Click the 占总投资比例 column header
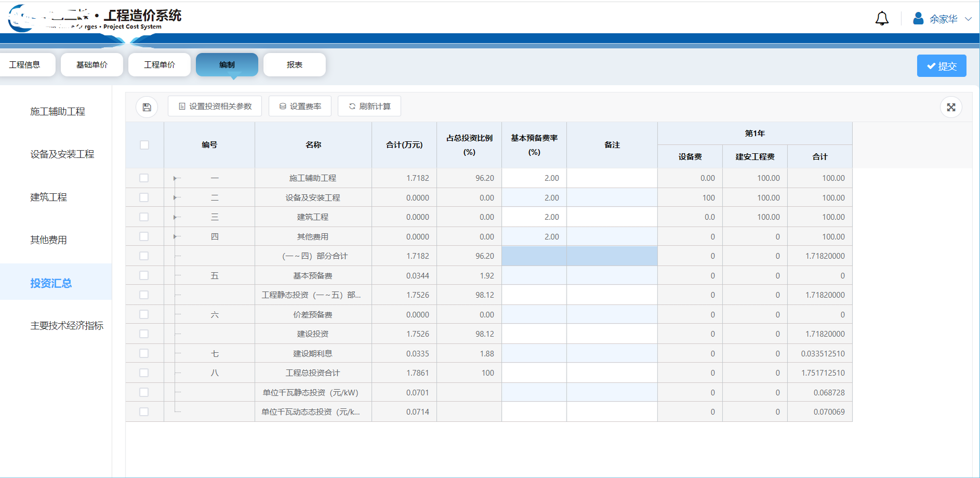This screenshot has height=478, width=980. pyautogui.click(x=469, y=145)
